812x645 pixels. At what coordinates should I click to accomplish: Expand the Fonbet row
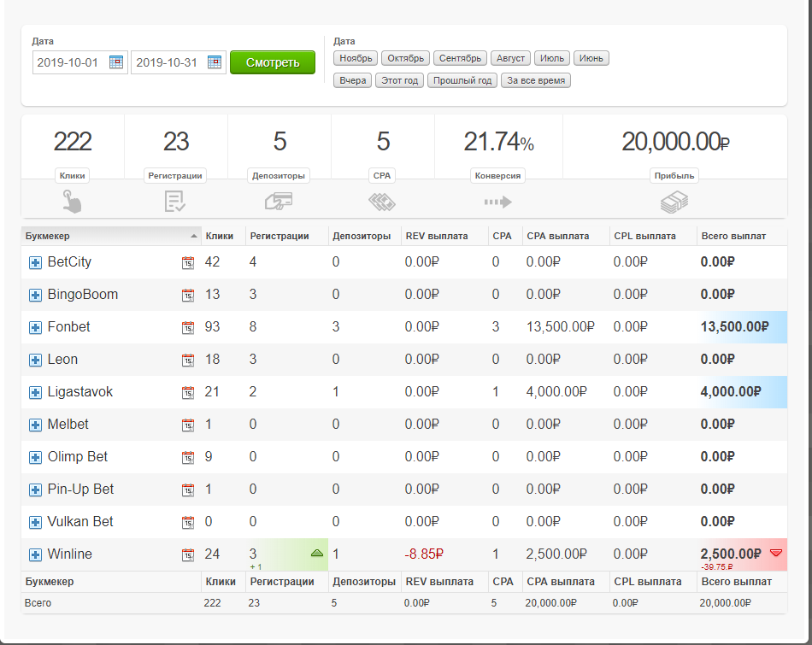(35, 327)
